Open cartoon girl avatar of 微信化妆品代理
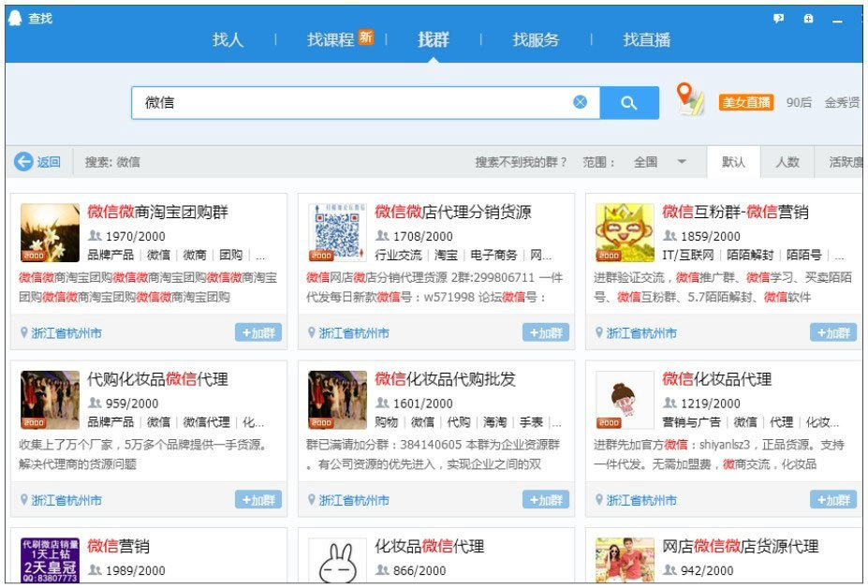 (625, 400)
